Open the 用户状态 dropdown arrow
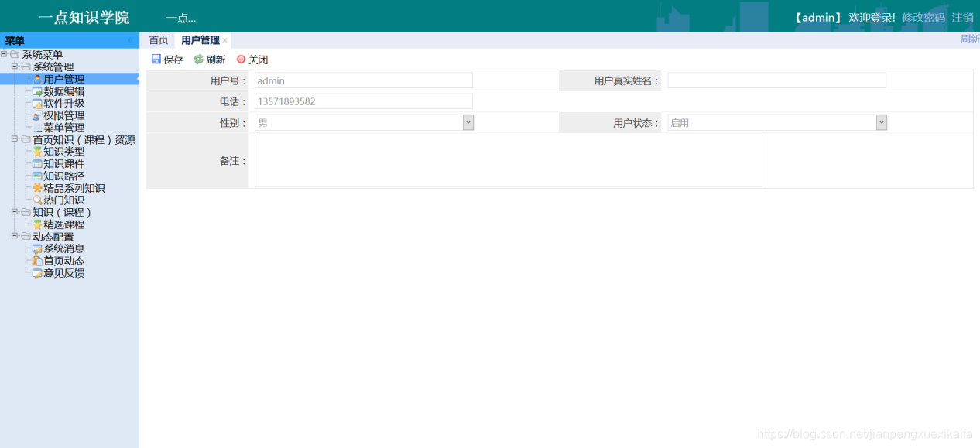 (x=882, y=122)
